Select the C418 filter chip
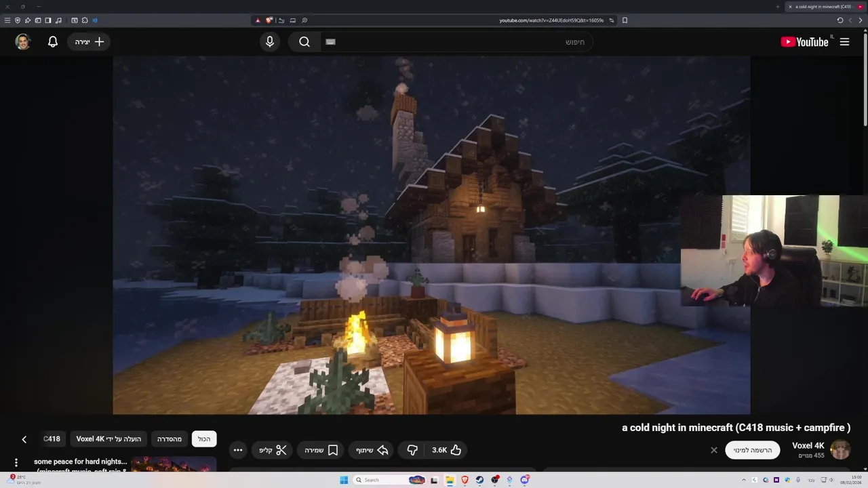 click(x=52, y=439)
